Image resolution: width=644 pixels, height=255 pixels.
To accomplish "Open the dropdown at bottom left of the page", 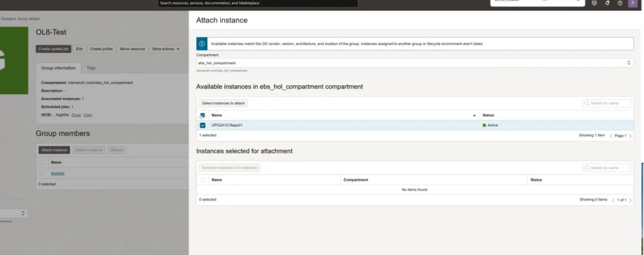I will 14,213.
